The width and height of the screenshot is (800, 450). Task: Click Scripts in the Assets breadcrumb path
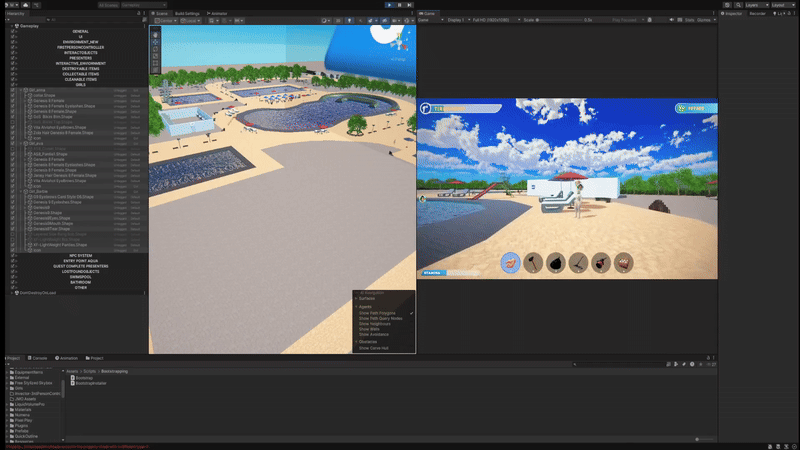[89, 371]
